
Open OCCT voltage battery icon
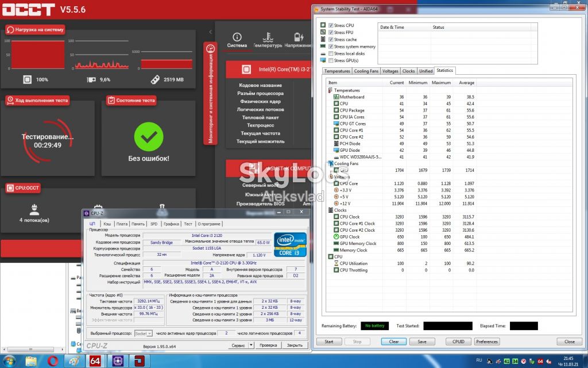coord(299,37)
